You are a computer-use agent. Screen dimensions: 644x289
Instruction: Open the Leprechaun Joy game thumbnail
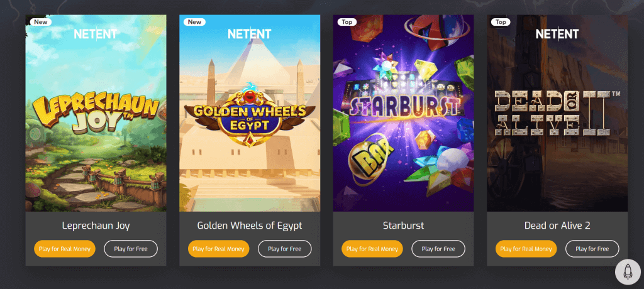coord(96,126)
